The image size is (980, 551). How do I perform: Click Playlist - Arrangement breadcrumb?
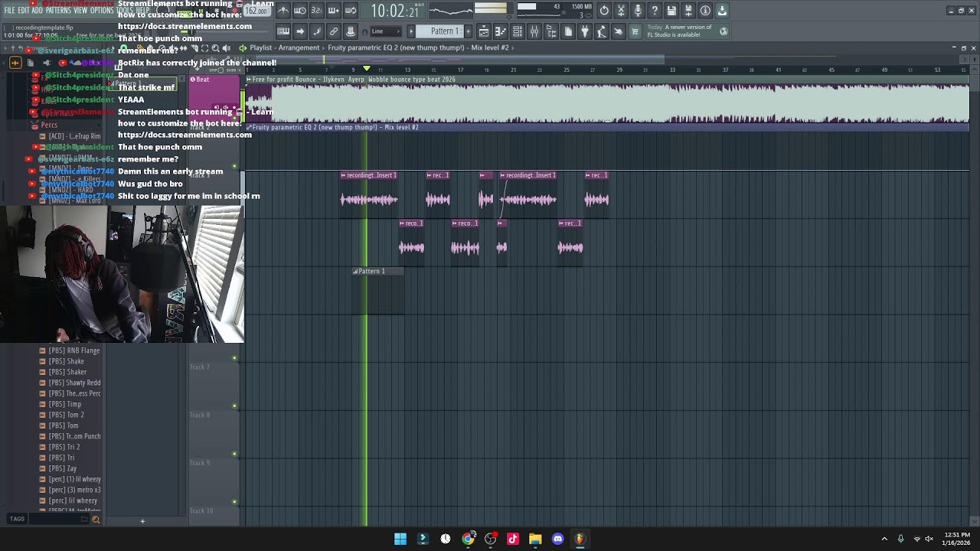click(284, 47)
